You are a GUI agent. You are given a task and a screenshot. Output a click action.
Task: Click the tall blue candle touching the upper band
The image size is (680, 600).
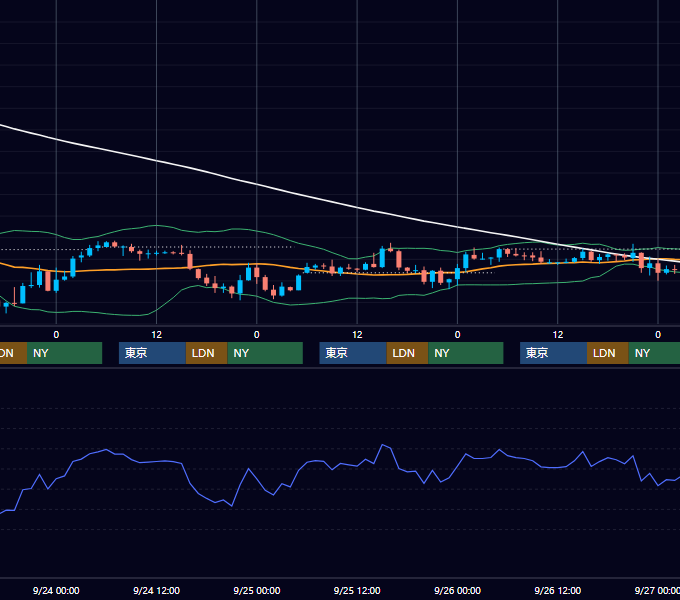pyautogui.click(x=382, y=257)
